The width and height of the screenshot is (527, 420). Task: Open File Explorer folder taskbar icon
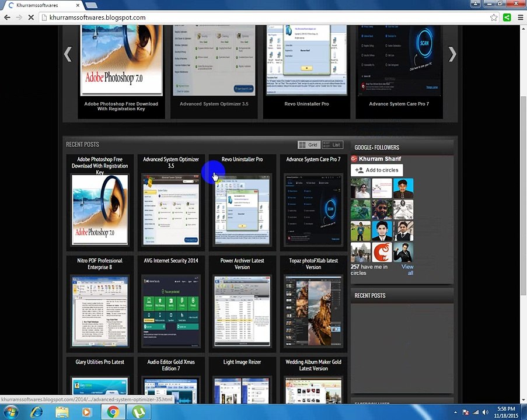pos(62,412)
